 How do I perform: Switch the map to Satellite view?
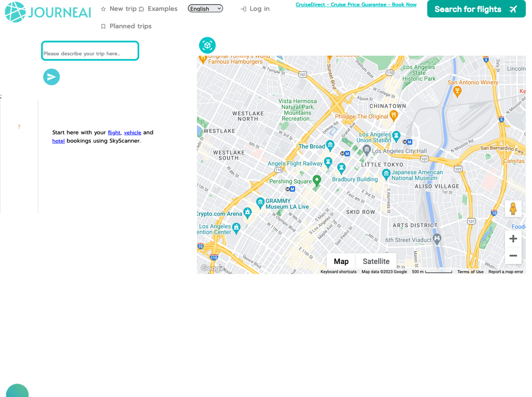(376, 261)
